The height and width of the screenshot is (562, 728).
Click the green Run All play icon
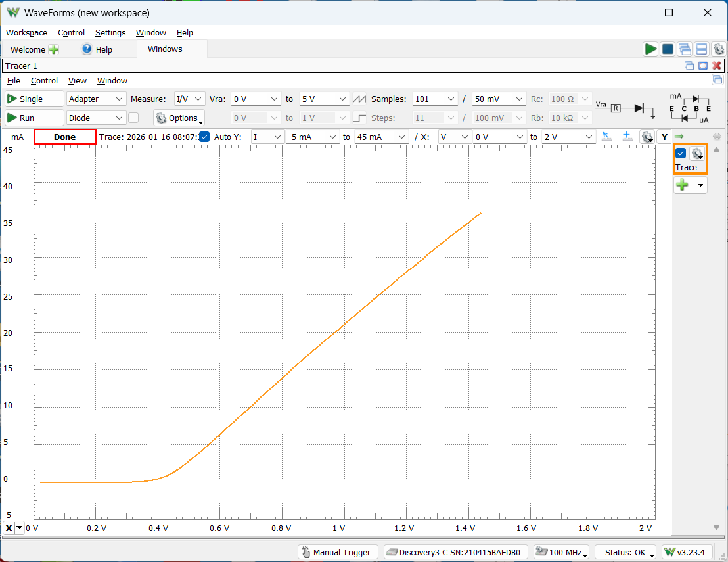tap(650, 49)
